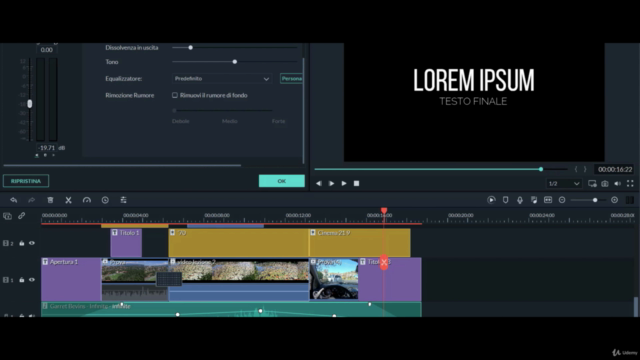Zoom in the timeline with plus icon
This screenshot has height=360, width=640.
point(615,200)
